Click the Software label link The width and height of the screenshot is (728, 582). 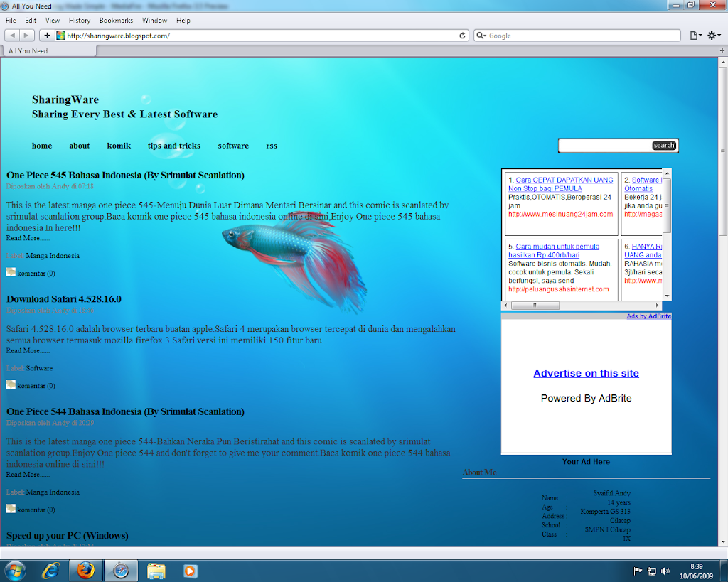[40, 368]
